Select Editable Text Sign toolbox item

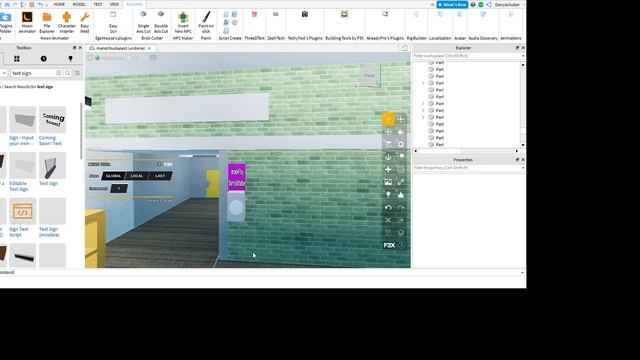(x=22, y=172)
